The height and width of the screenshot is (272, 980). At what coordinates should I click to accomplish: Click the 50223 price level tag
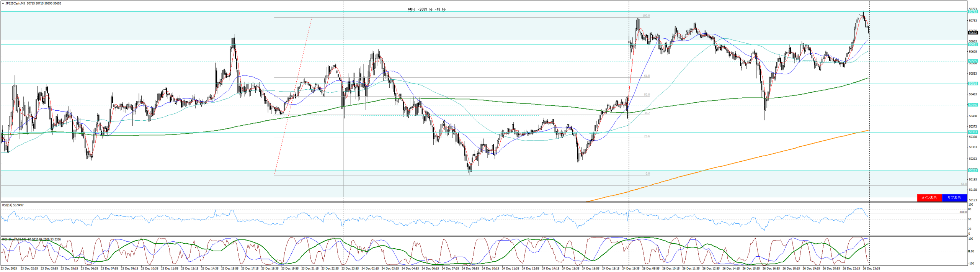(x=973, y=170)
